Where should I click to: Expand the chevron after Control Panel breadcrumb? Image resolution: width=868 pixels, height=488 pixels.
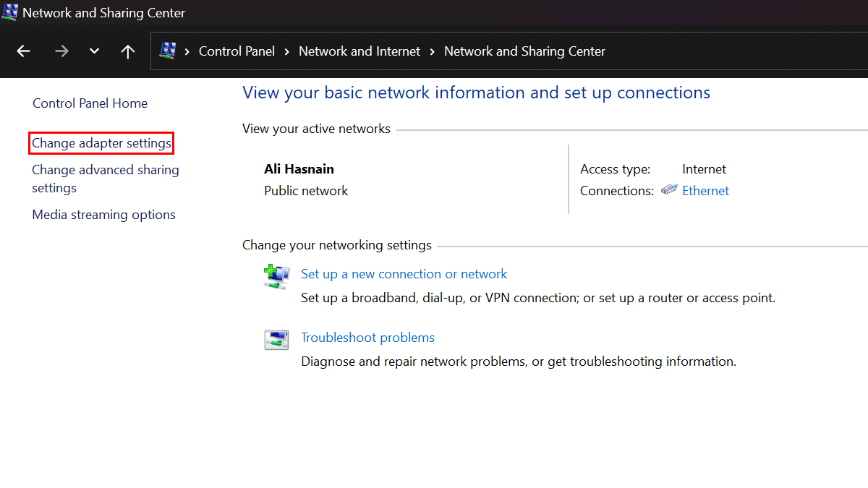pyautogui.click(x=287, y=51)
